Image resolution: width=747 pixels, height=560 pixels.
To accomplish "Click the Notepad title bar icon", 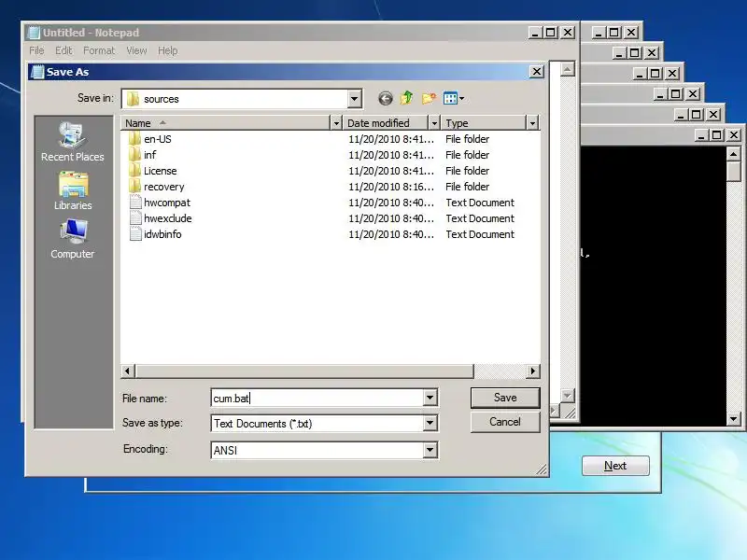I will click(34, 33).
